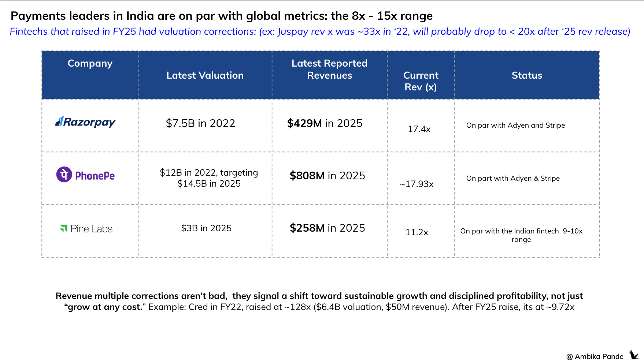The height and width of the screenshot is (363, 644).
Task: Click the Razorpay logo
Action: [85, 122]
